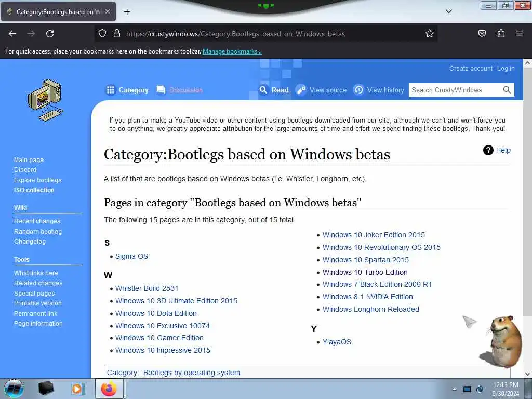Open Windows 7 Black Edition 2009 R1
532x399 pixels.
(x=377, y=284)
